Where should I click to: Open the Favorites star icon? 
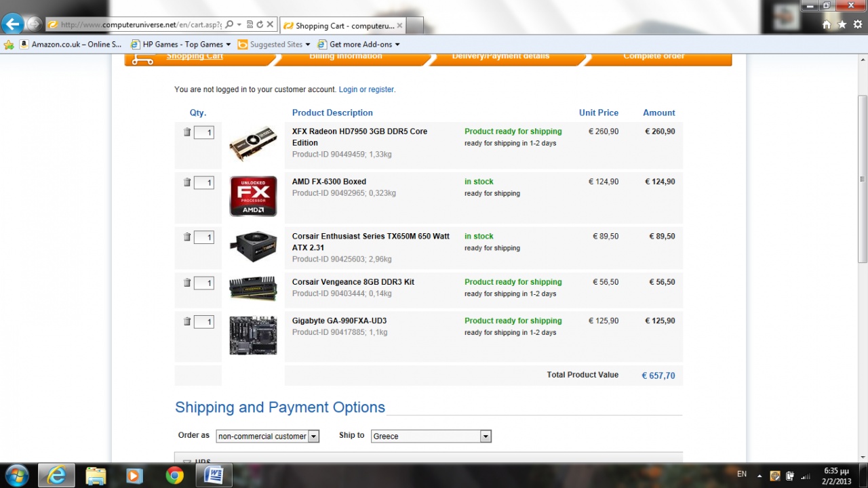pos(842,24)
